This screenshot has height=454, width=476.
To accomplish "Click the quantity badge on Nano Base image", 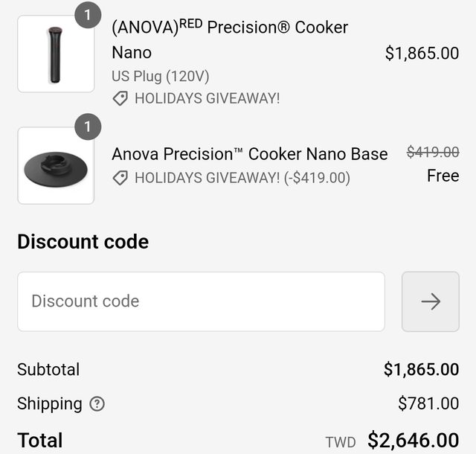I will click(x=88, y=127).
